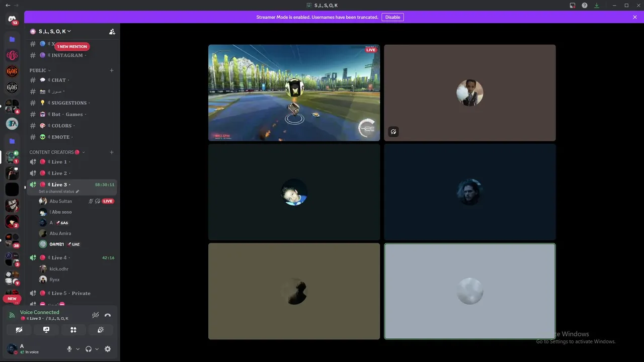Click Set a channel status

point(59,192)
